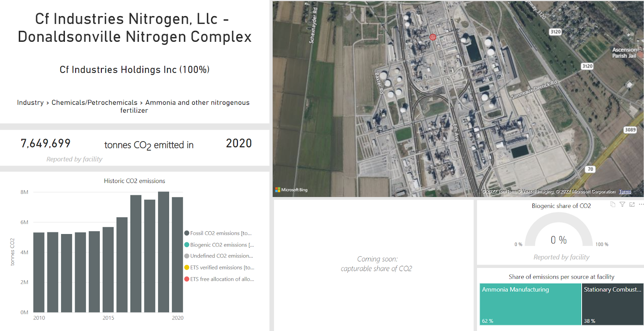
Task: Select ETS free allocation legend item
Action: [219, 279]
